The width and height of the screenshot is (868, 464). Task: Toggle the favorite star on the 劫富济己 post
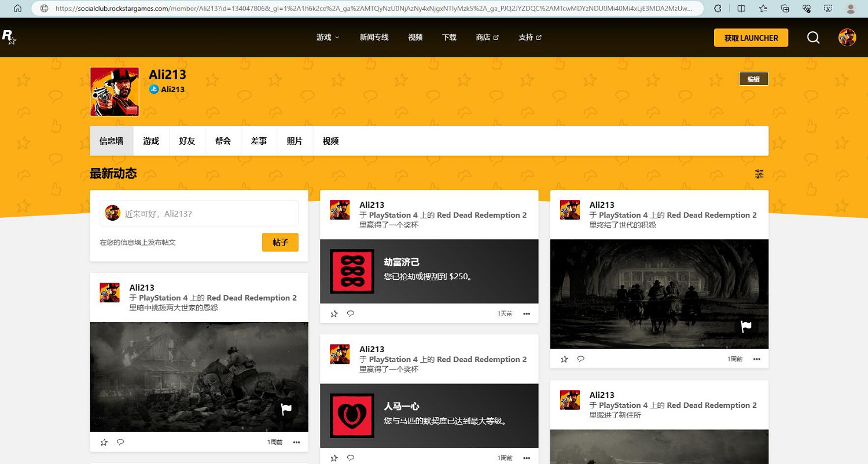334,313
